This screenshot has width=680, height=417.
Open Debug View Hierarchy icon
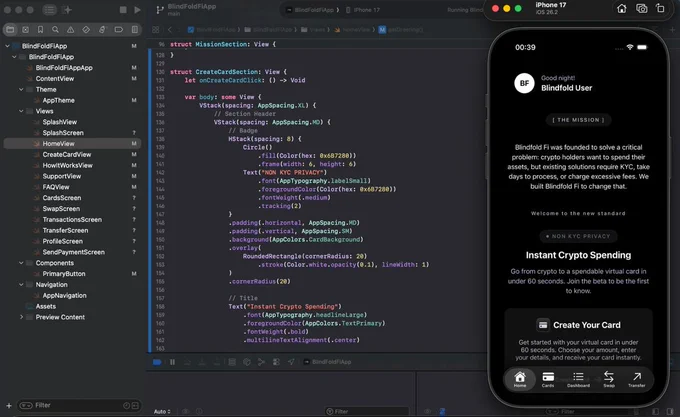tap(232, 362)
